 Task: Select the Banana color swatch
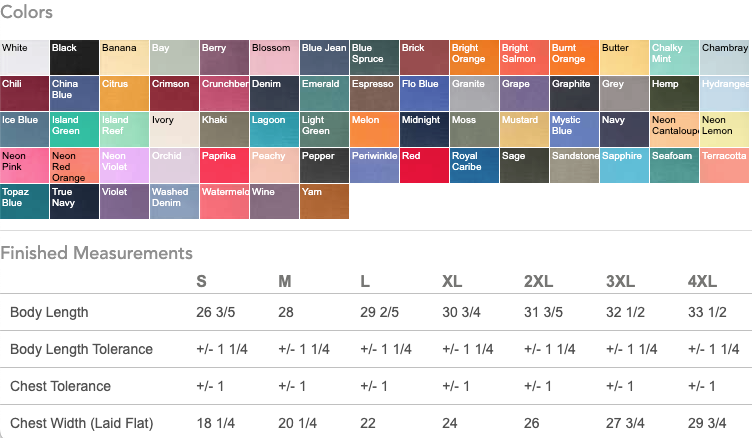coord(124,57)
